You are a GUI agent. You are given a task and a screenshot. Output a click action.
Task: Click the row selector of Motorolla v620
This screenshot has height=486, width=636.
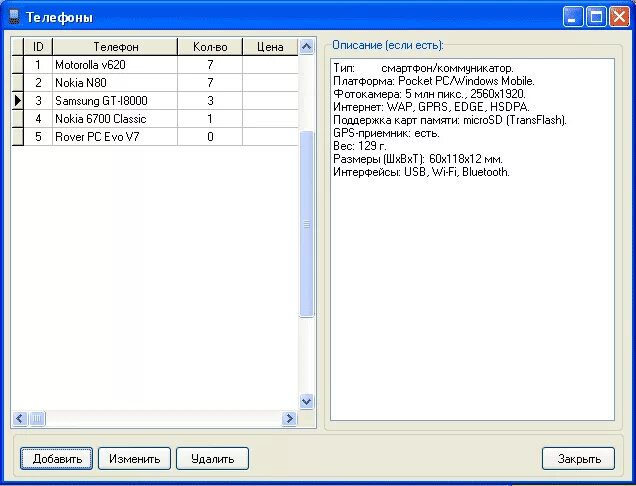(18, 65)
